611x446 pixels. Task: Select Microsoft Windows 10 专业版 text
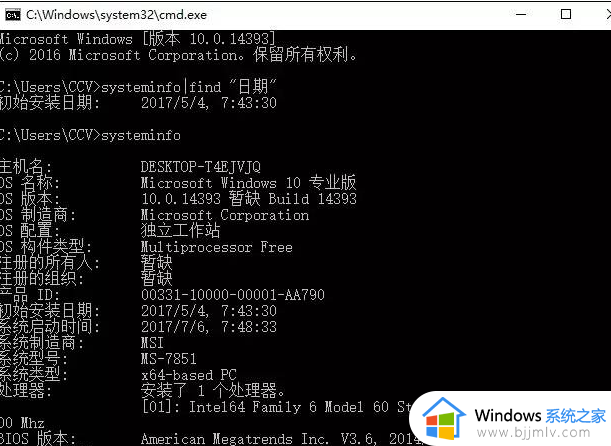[248, 183]
